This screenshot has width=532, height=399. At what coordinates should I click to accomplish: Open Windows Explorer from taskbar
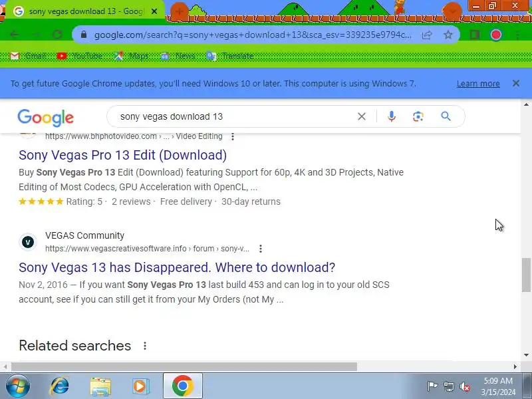pos(100,386)
